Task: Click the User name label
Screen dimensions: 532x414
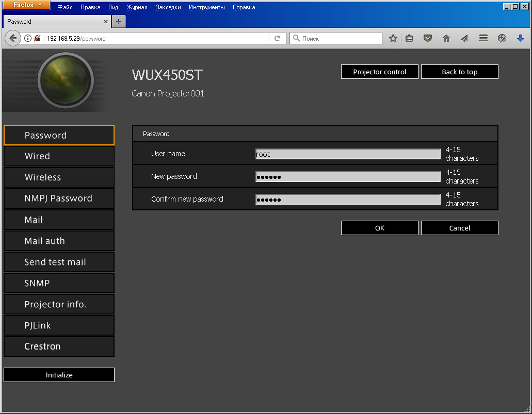Action: 168,154
